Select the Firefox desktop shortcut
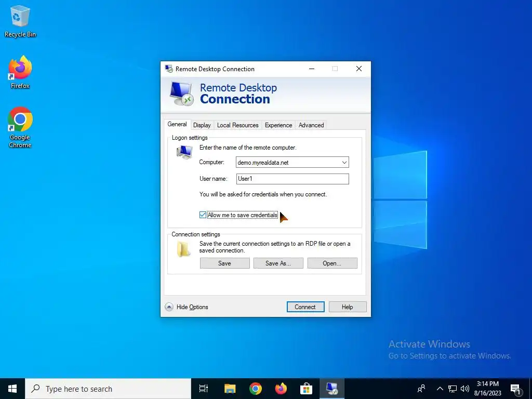 [20, 72]
